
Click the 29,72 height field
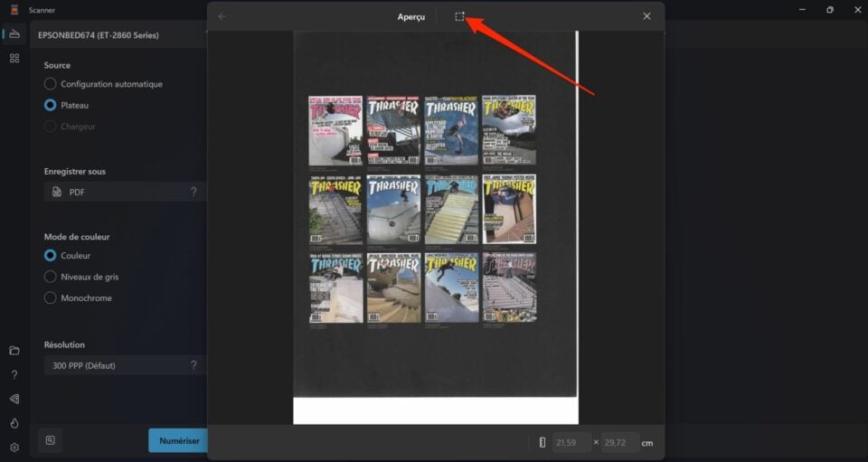click(x=620, y=443)
